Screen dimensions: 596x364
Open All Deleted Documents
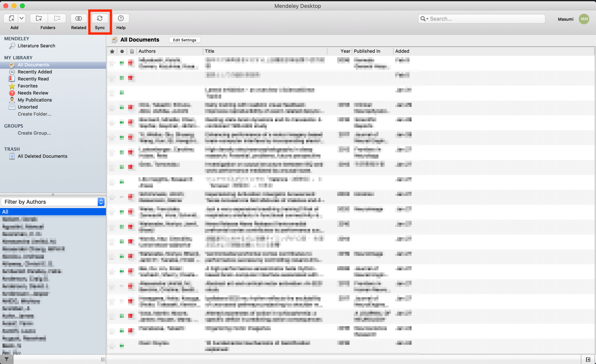(42, 156)
